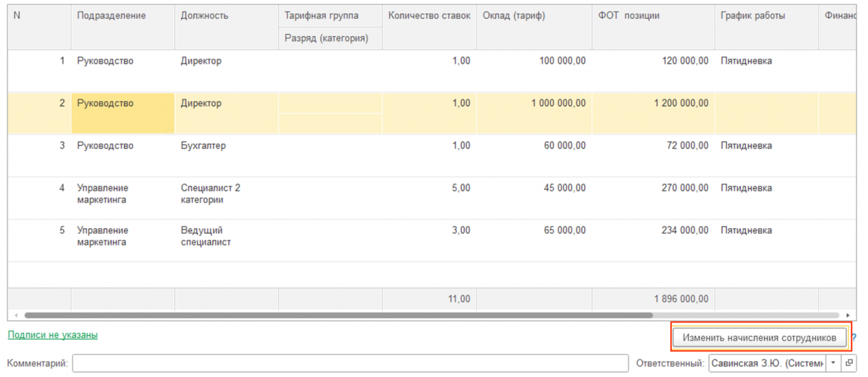The height and width of the screenshot is (377, 868).
Task: Click the salary value 65 000,00
Action: pyautogui.click(x=565, y=230)
